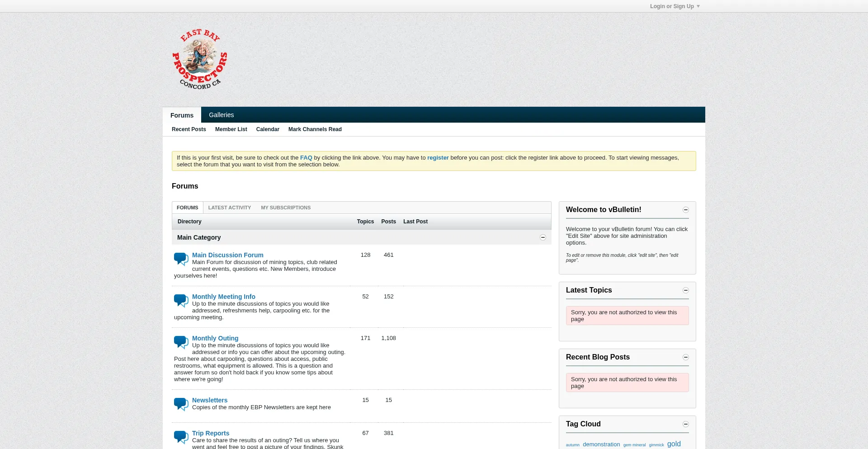This screenshot has width=868, height=449.
Task: Collapse the Welcome to vBulletin module
Action: point(685,210)
